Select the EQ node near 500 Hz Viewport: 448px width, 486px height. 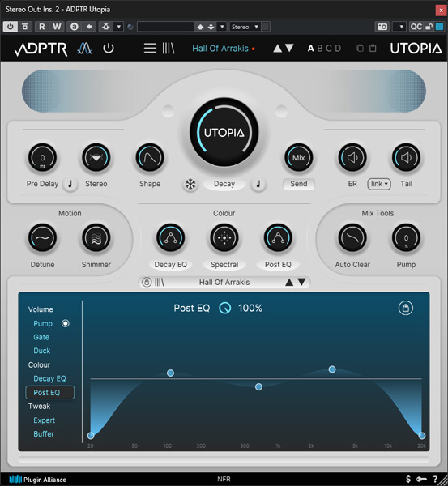pos(258,387)
